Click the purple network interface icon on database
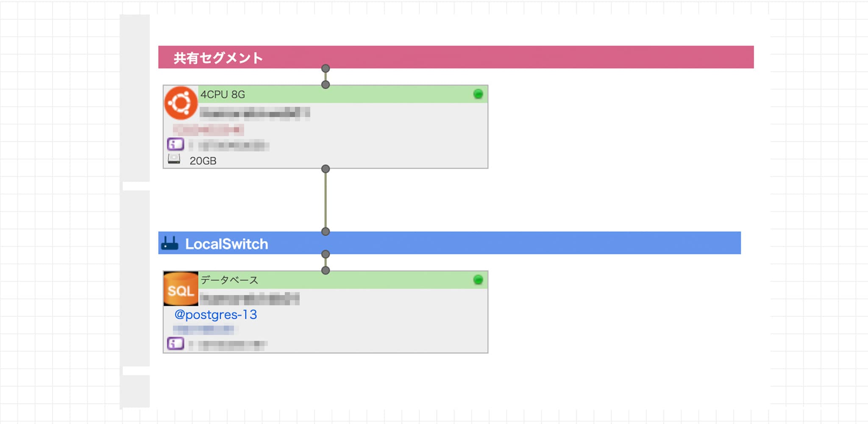 tap(175, 343)
